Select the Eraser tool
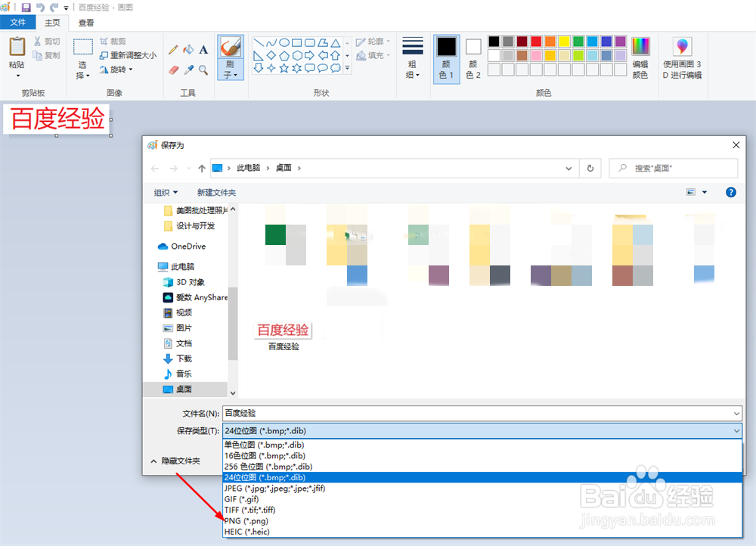 174,70
